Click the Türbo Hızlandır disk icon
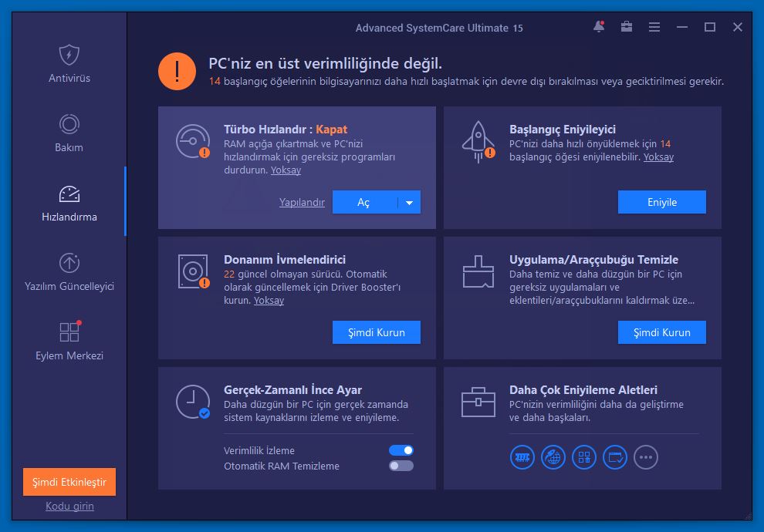764x532 pixels. [x=193, y=141]
